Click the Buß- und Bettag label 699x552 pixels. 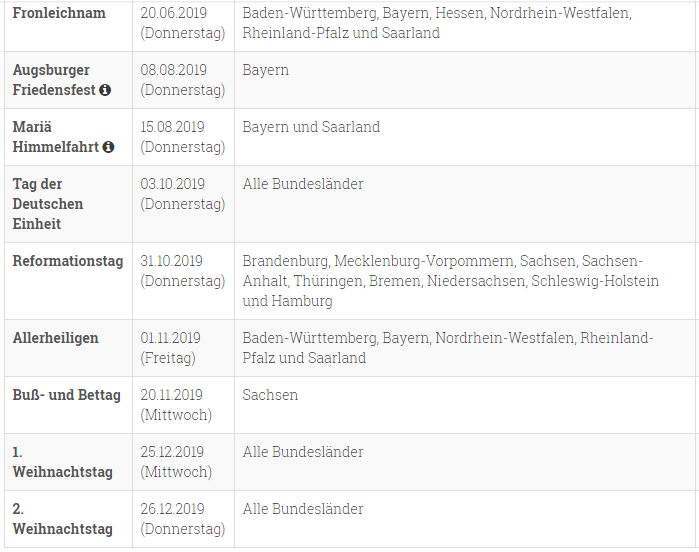(x=66, y=395)
